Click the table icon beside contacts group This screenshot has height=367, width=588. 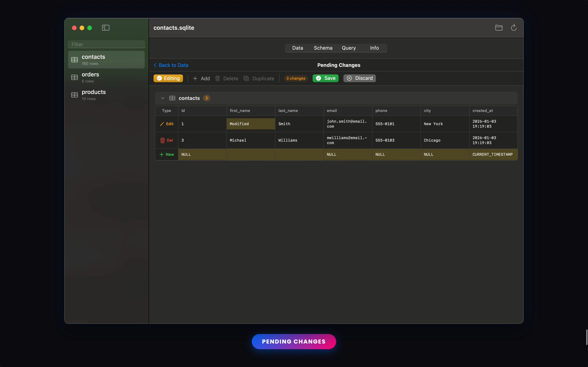pyautogui.click(x=172, y=98)
